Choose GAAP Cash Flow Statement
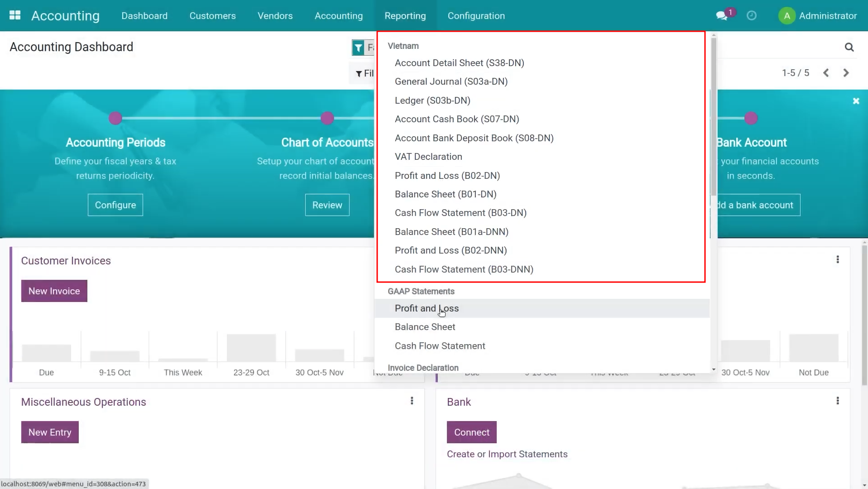868x489 pixels. click(x=440, y=346)
